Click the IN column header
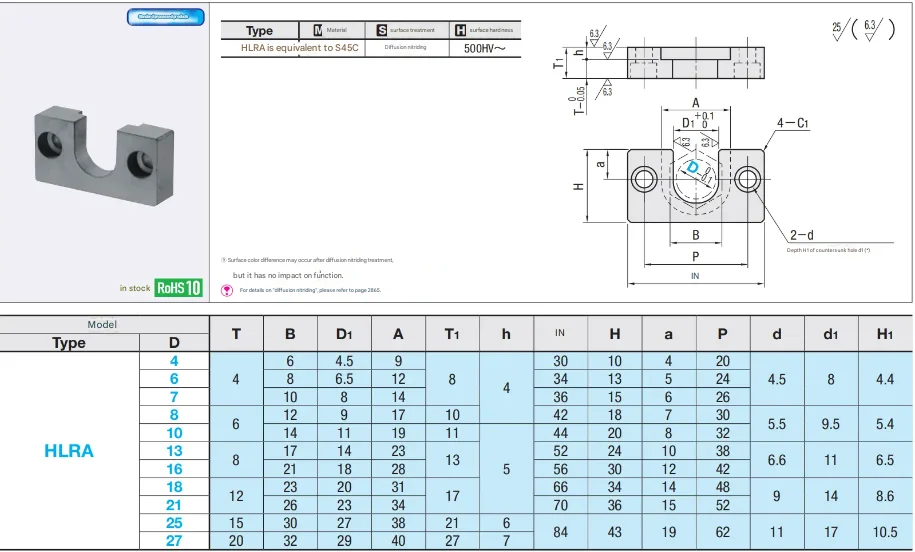The image size is (915, 552). [x=560, y=334]
